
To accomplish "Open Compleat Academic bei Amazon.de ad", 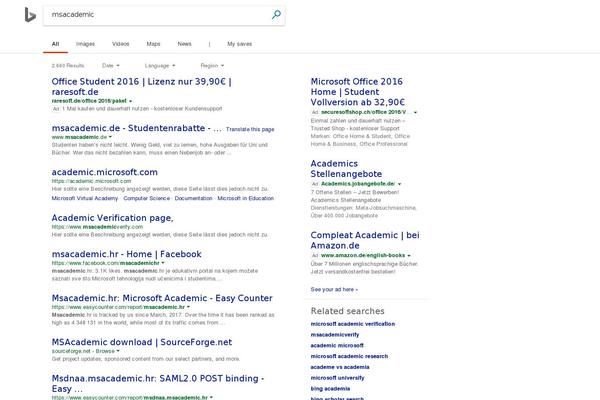I will click(365, 240).
